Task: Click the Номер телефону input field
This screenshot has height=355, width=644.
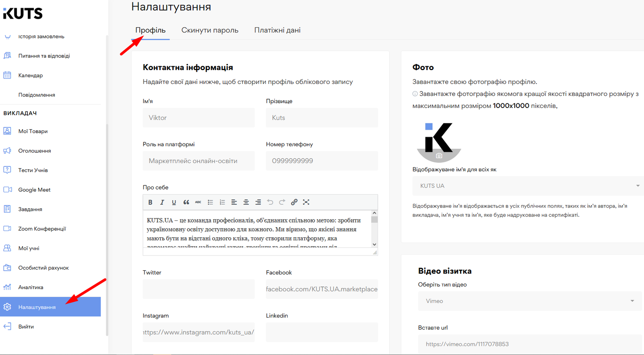Action: point(322,161)
